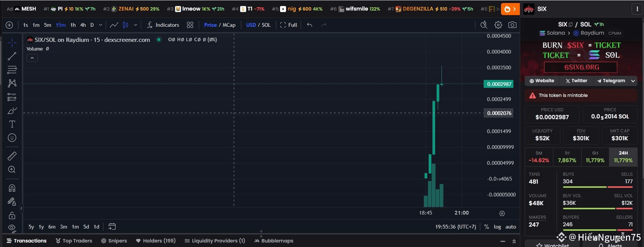Expand the transactions panel double chevron
644x247 pixels.
click(x=514, y=241)
